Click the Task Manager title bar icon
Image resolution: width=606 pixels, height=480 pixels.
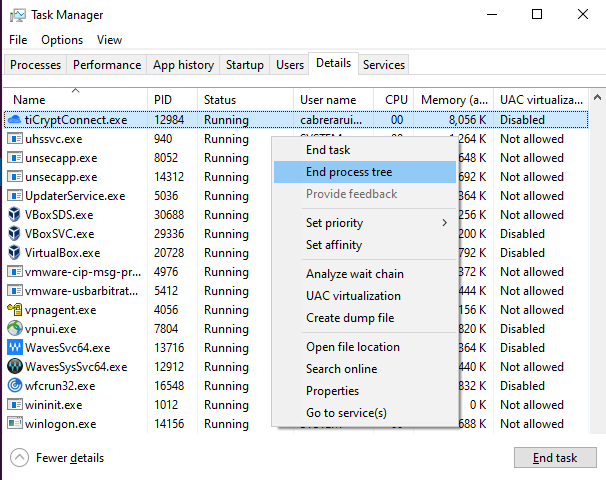tap(18, 16)
